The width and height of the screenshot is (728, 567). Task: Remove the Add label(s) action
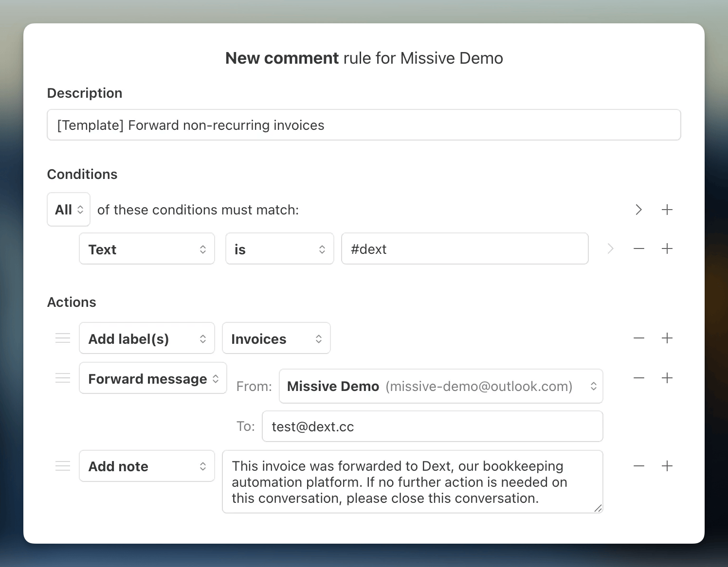pos(639,338)
